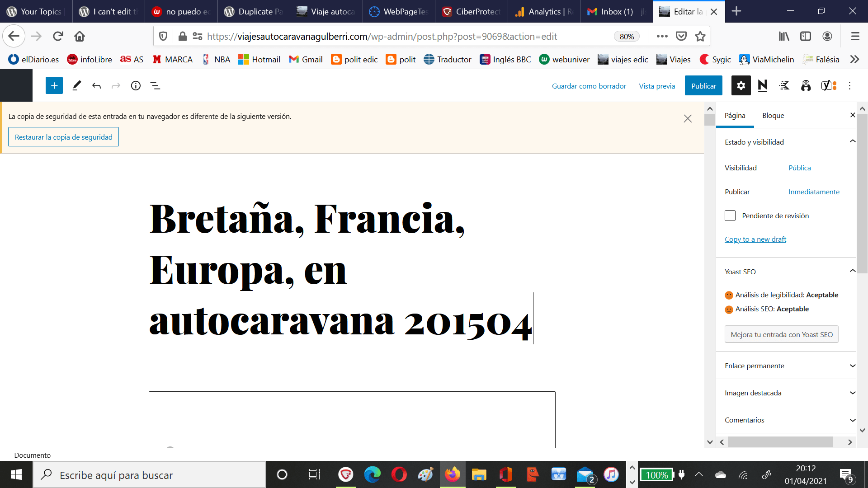The width and height of the screenshot is (868, 488).
Task: Click editor vertical scrollbar thumb
Action: click(x=710, y=120)
